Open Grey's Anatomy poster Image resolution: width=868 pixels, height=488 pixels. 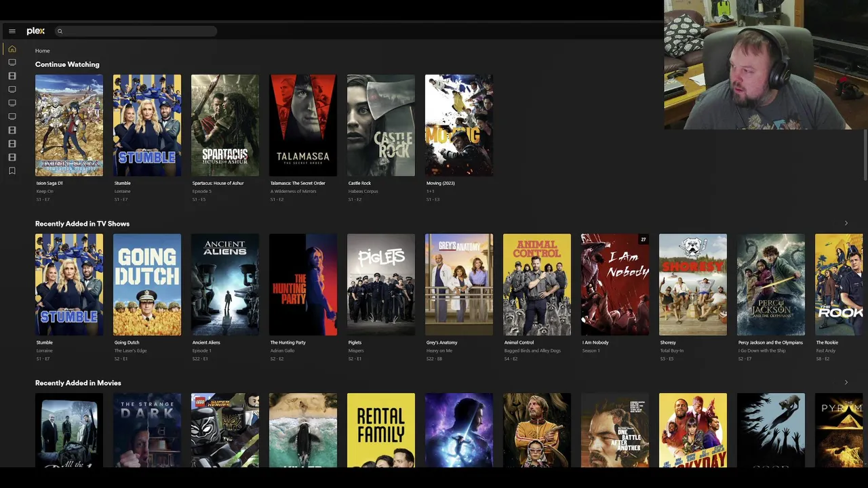459,285
